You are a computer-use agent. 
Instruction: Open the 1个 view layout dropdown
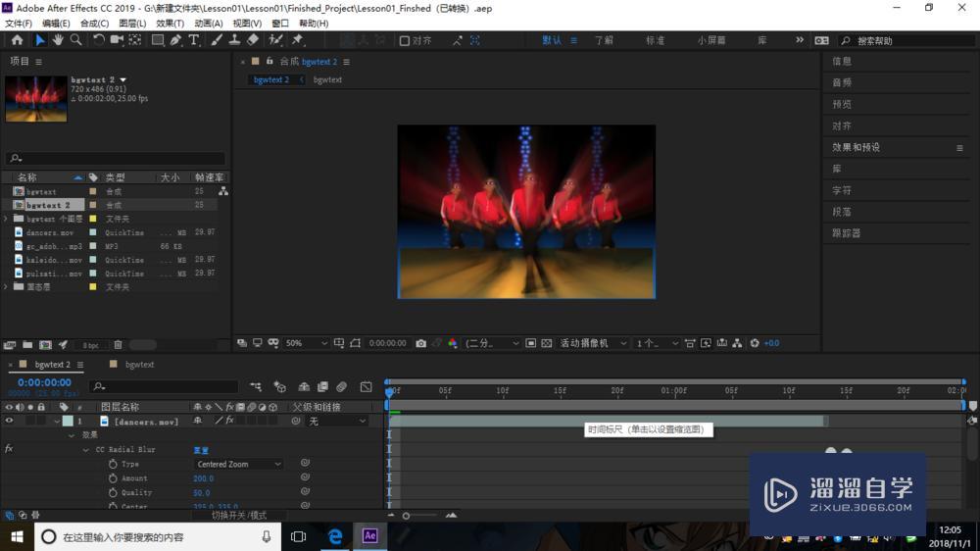657,343
